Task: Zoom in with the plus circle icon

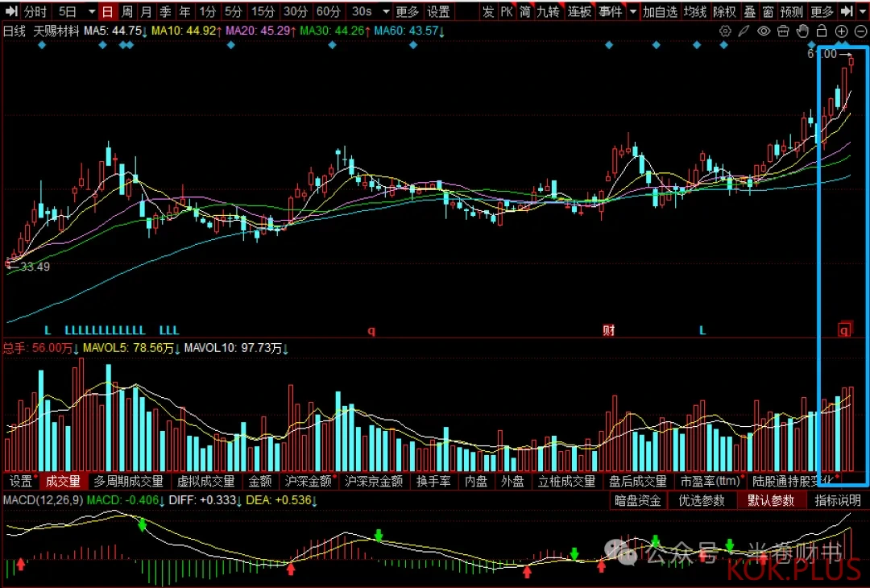Action: pyautogui.click(x=841, y=31)
